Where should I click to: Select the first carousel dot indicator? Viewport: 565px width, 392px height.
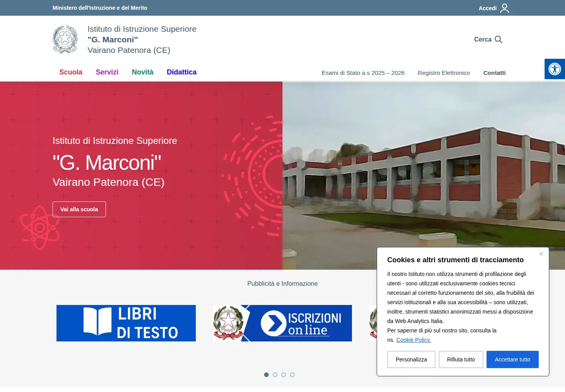coord(266,375)
